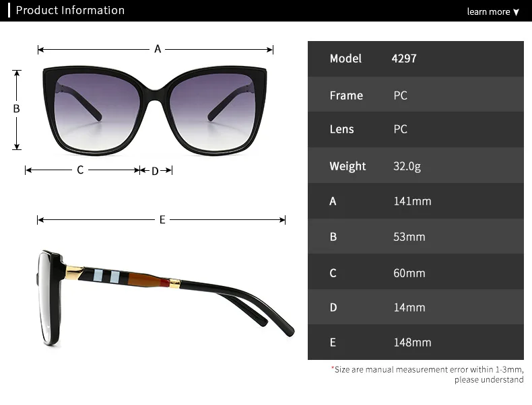Screen dimensions: 532x405
Task: Click the learn more link text
Action: pyautogui.click(x=488, y=12)
